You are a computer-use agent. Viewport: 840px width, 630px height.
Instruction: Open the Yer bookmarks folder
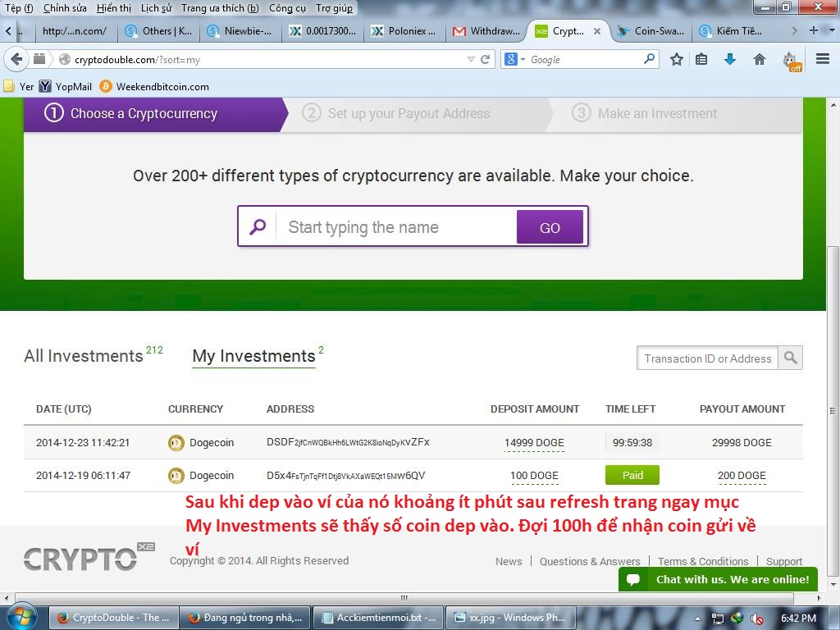click(18, 86)
